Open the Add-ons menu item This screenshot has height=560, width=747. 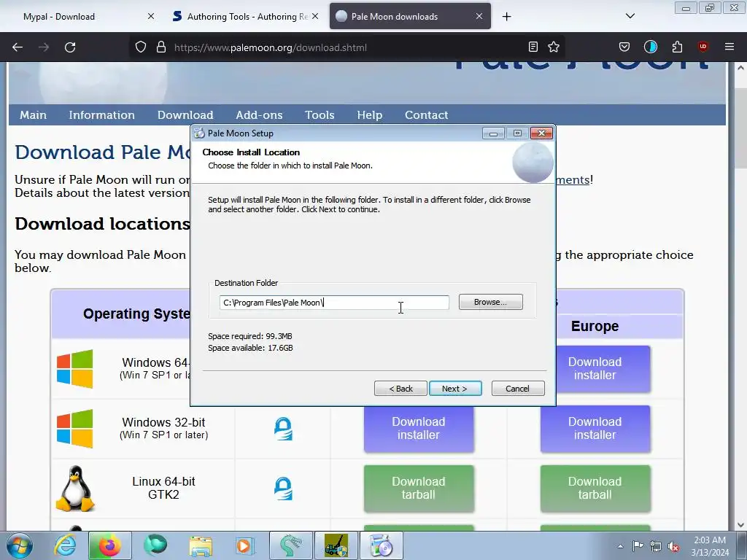coord(259,115)
